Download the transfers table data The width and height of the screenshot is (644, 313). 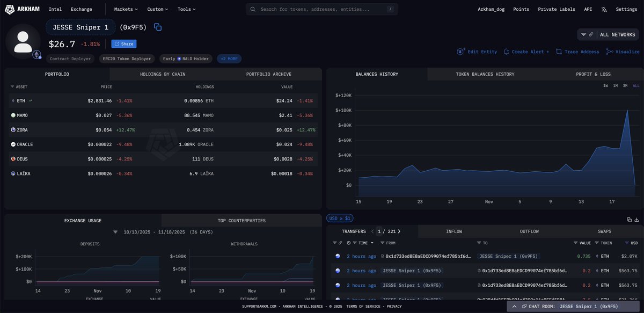click(637, 220)
